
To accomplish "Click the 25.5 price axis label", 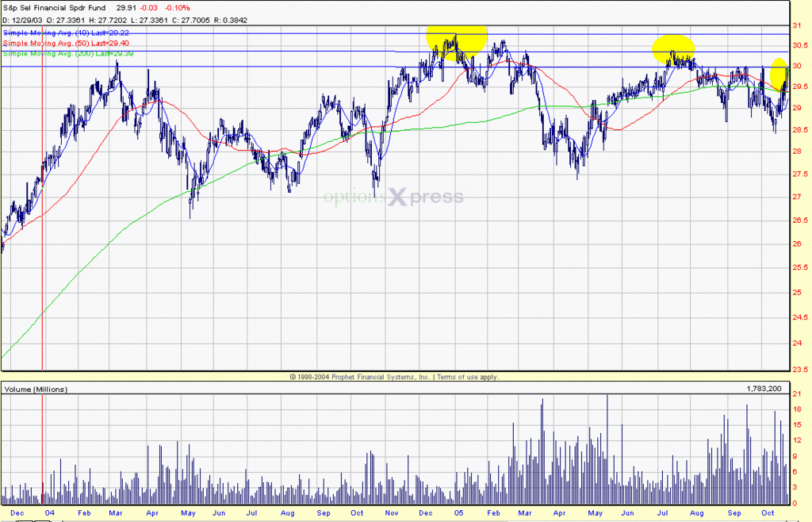I will point(799,267).
